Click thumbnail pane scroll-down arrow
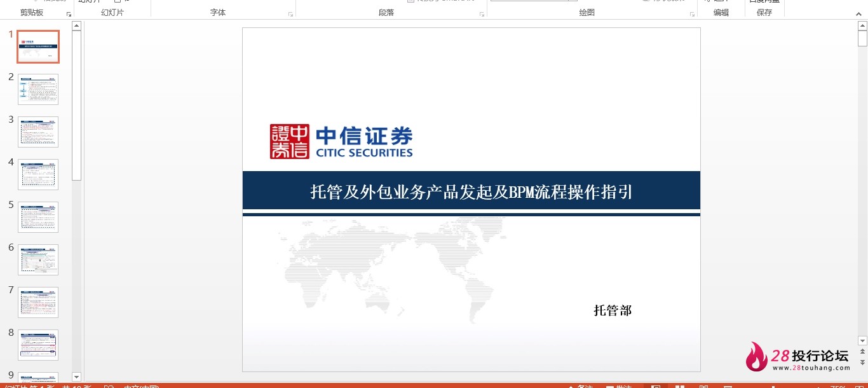868x388 pixels. (x=77, y=377)
